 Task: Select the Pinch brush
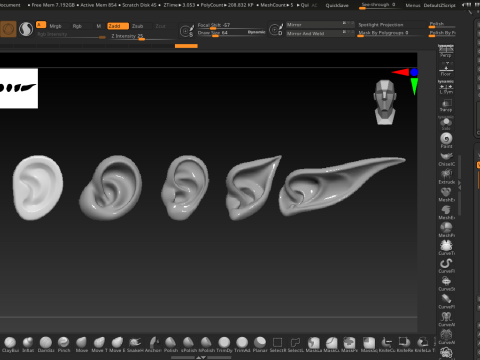tap(64, 344)
